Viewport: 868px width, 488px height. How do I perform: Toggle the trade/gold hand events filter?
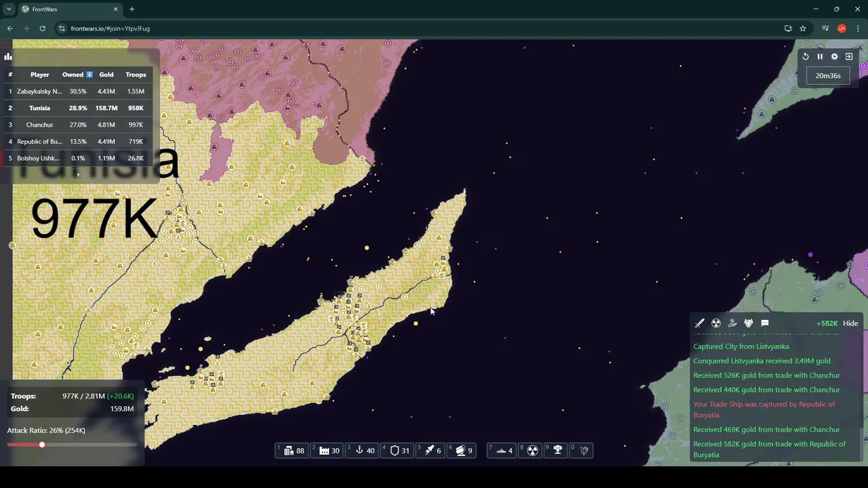coord(732,323)
